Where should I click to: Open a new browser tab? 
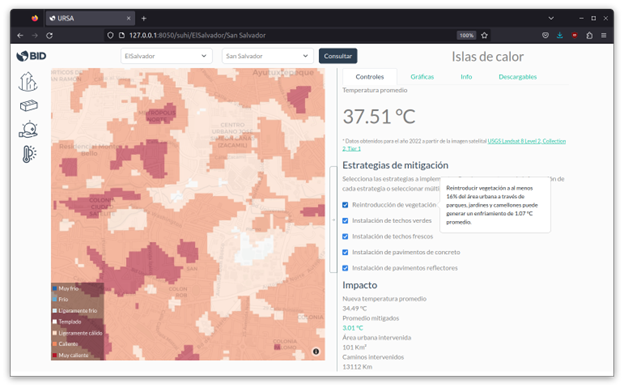(x=144, y=18)
